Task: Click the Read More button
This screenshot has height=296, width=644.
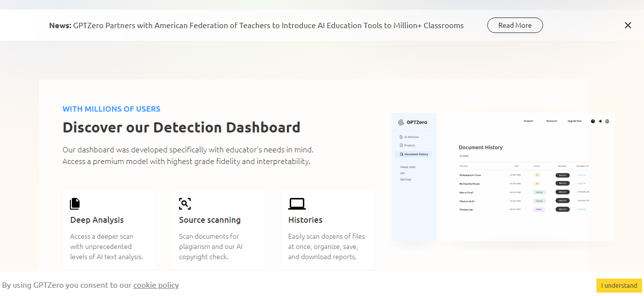Action: tap(515, 25)
